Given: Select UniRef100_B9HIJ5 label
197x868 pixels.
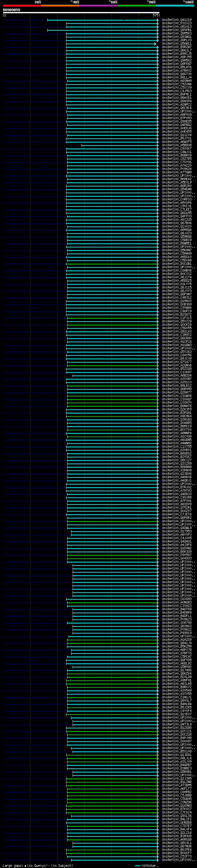Looking at the screenshot, I should pyautogui.click(x=177, y=54).
